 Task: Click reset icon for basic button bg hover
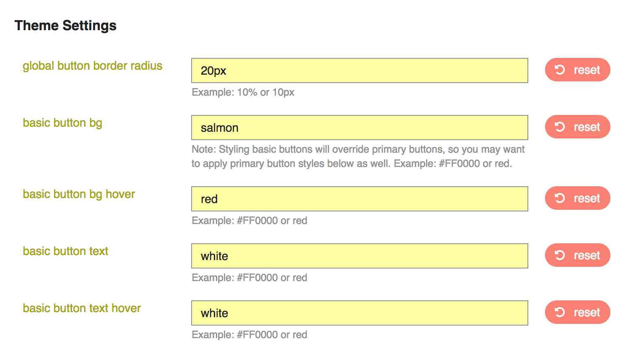560,198
